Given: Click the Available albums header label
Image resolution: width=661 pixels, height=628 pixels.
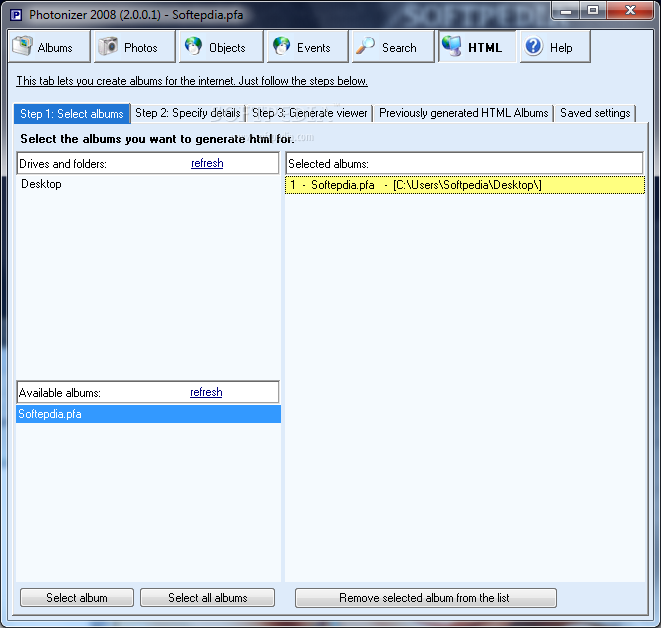Looking at the screenshot, I should (59, 393).
